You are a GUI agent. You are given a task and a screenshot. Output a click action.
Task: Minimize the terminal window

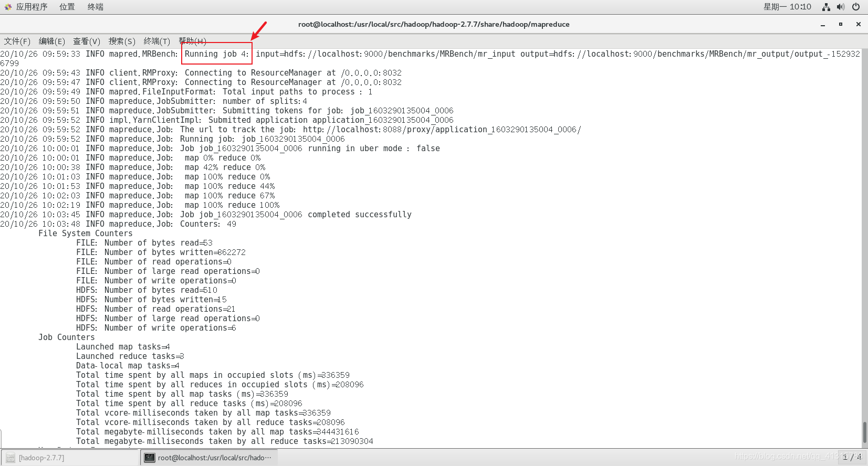[x=823, y=24]
